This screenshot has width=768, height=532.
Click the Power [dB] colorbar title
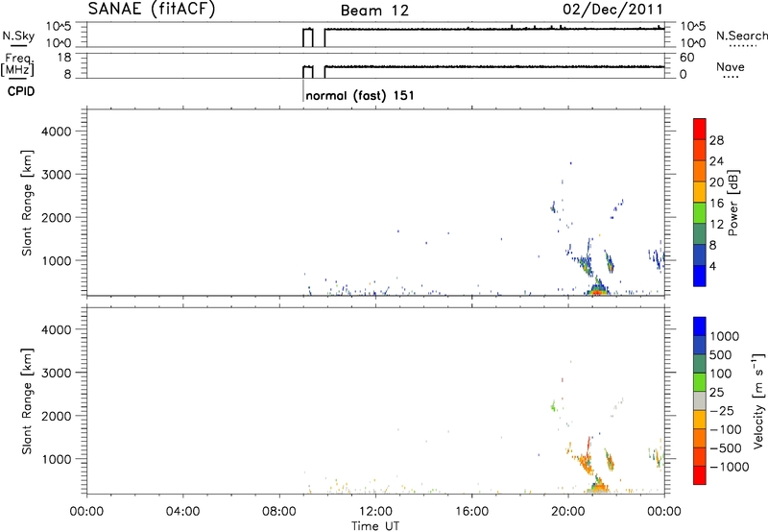[733, 203]
